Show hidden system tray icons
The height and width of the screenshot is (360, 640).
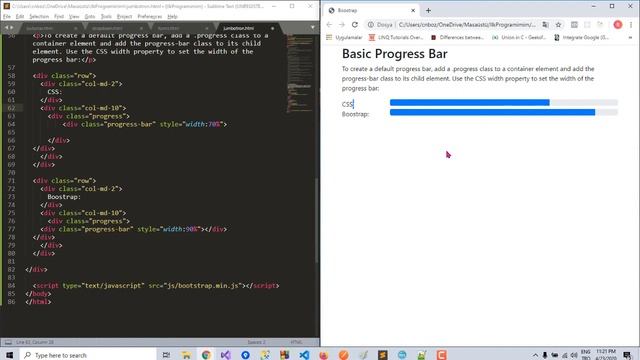pyautogui.click(x=535, y=355)
